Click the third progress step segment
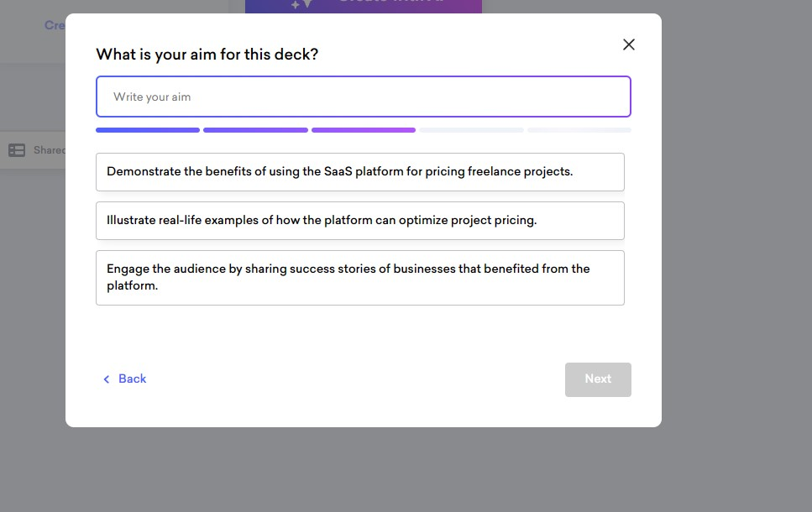This screenshot has width=812, height=512. [x=363, y=130]
